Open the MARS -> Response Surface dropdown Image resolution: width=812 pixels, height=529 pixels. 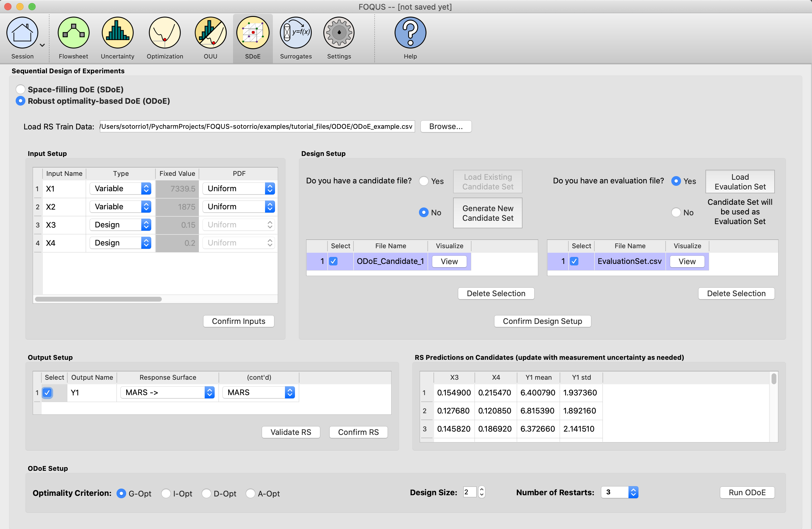[x=167, y=392]
